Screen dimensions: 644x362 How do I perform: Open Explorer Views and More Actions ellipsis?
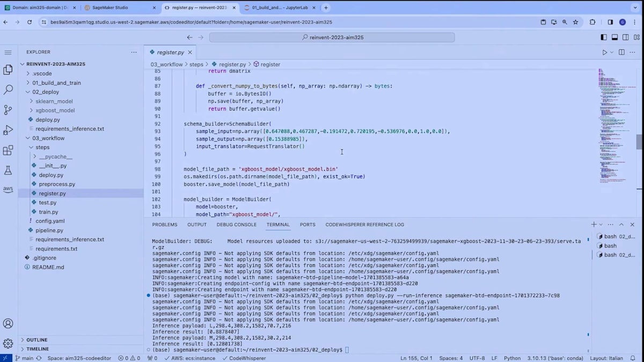[134, 52]
